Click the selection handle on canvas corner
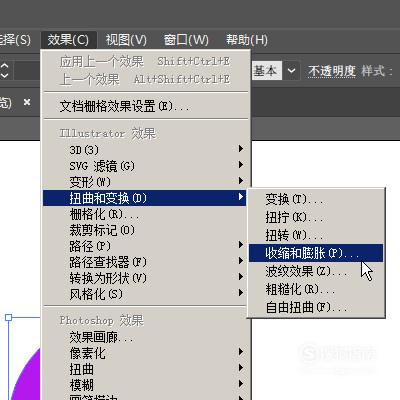 tap(9, 317)
